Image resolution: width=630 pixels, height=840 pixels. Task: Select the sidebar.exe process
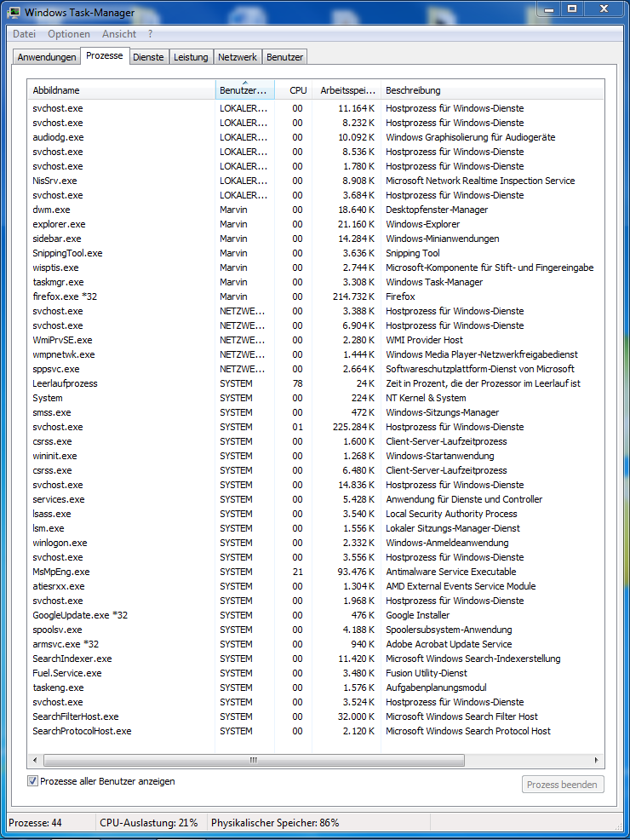[316, 239]
